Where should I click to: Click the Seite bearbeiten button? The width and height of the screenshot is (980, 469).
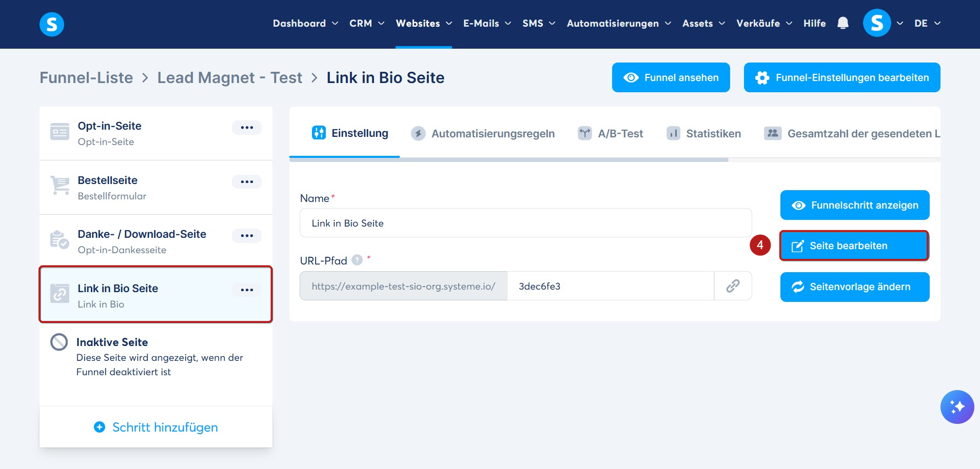(854, 246)
